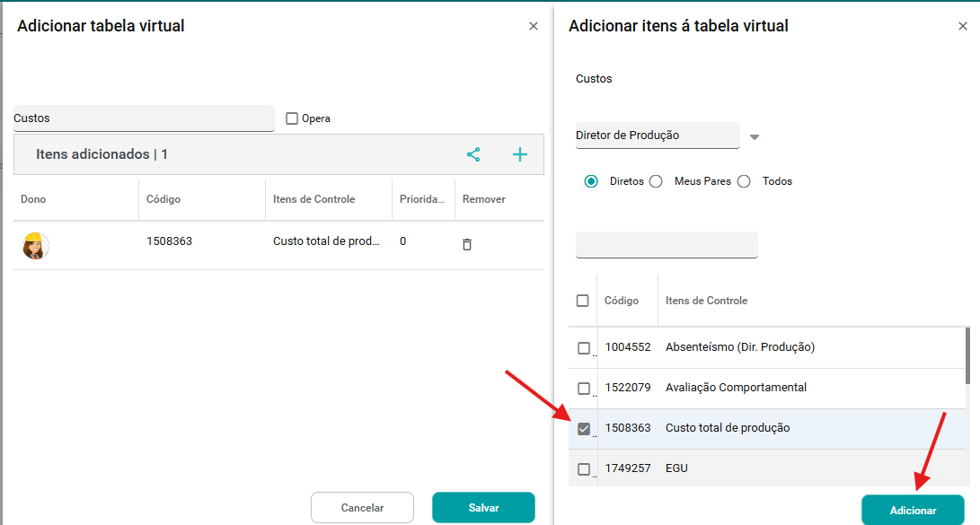The width and height of the screenshot is (980, 525).
Task: Select the EGU row checkbox
Action: (584, 469)
